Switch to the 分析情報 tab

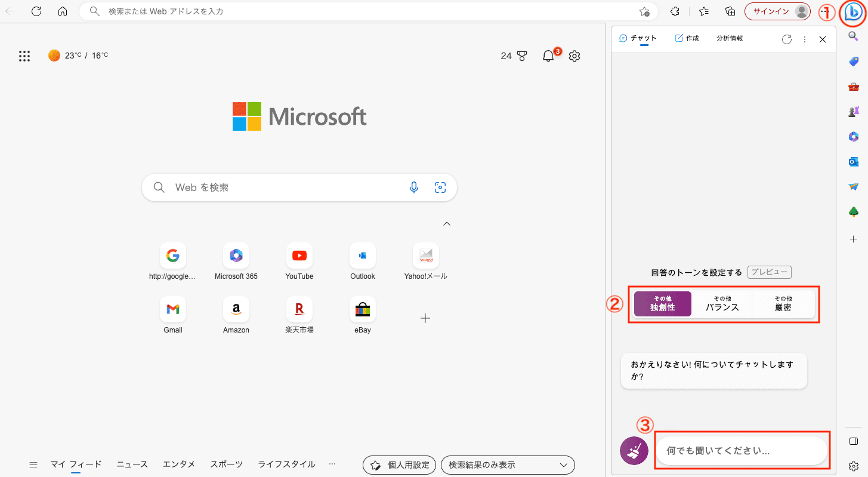click(730, 38)
